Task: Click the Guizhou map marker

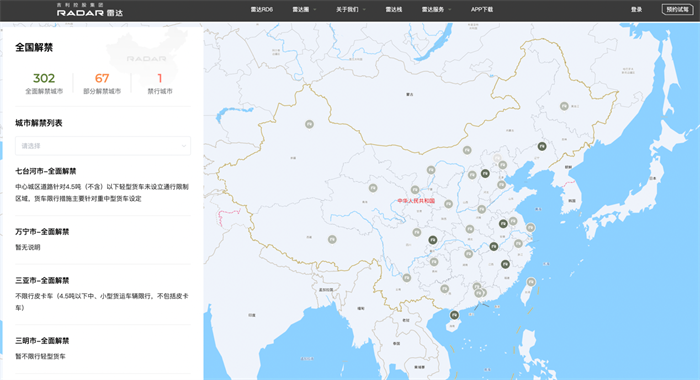Action: [x=434, y=262]
